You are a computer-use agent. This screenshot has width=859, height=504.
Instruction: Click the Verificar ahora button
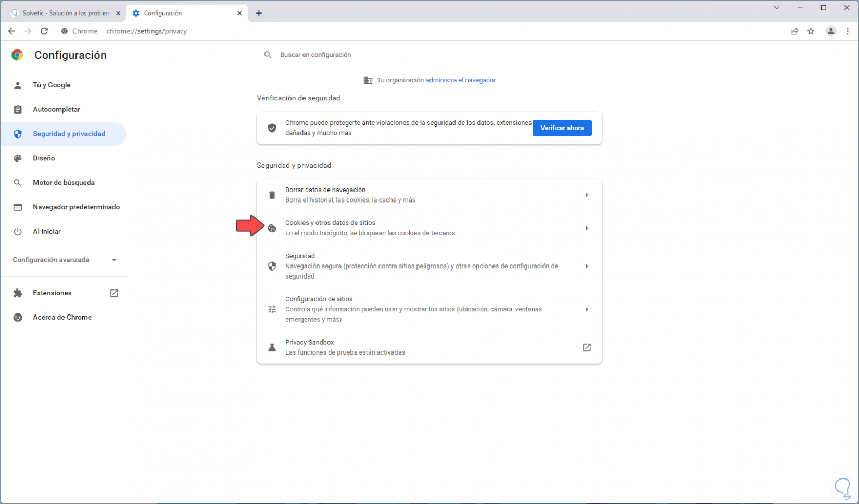(x=562, y=128)
